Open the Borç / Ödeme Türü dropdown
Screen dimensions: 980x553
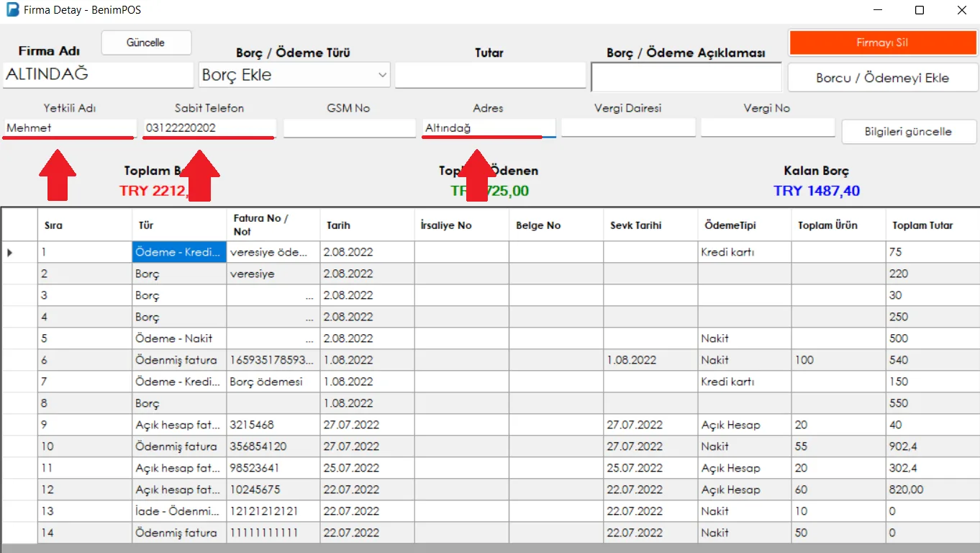pyautogui.click(x=294, y=75)
